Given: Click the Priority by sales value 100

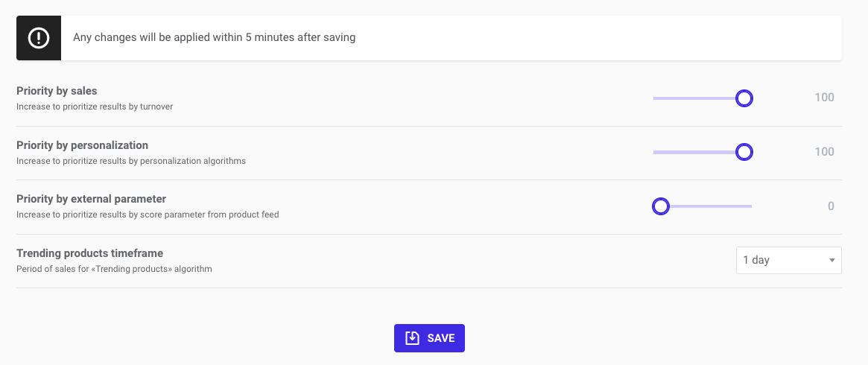Looking at the screenshot, I should [824, 98].
